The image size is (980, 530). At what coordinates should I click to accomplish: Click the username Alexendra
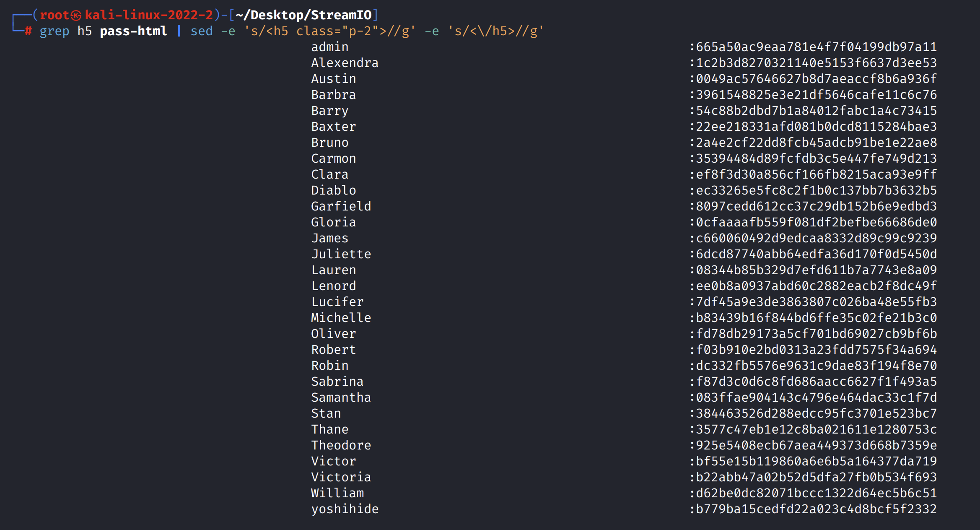tap(345, 63)
